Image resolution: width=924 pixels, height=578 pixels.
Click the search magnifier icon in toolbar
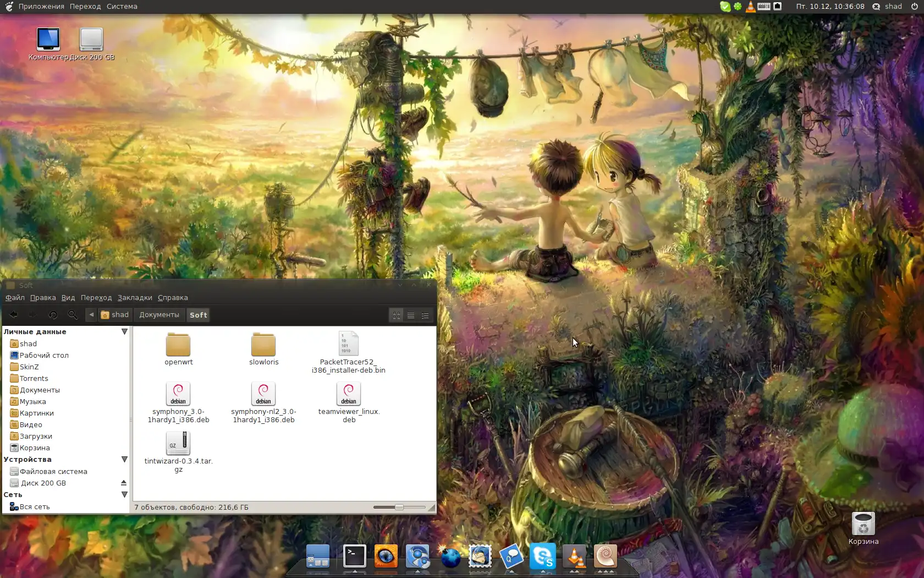click(x=73, y=315)
